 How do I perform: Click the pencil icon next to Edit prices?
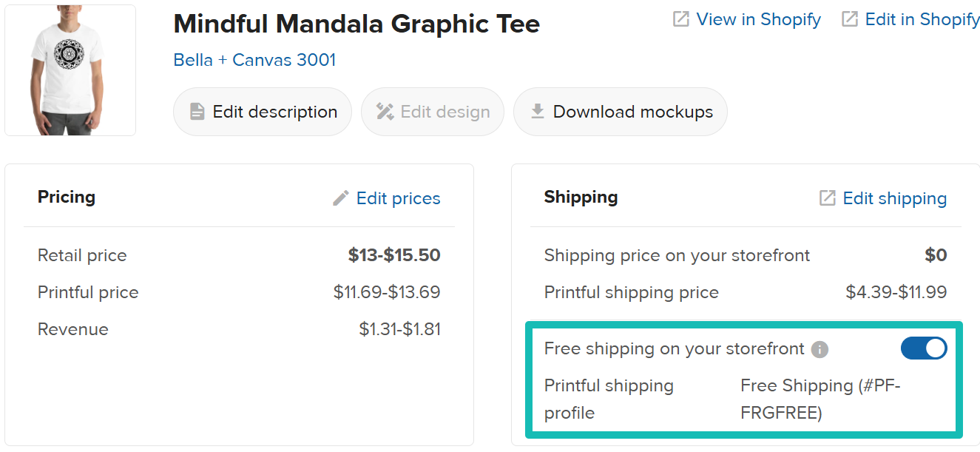click(340, 198)
